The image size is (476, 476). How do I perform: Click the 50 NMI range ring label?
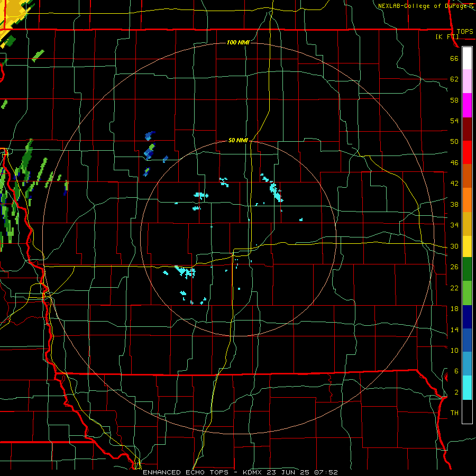click(238, 140)
